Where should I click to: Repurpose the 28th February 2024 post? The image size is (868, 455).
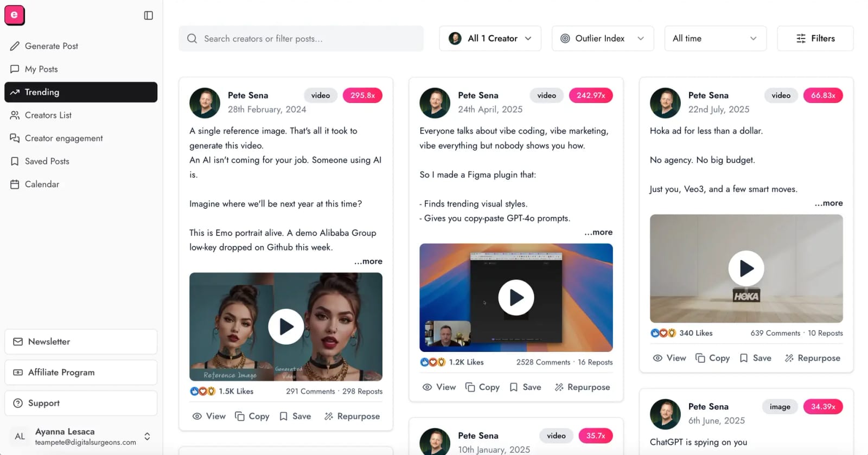click(352, 416)
